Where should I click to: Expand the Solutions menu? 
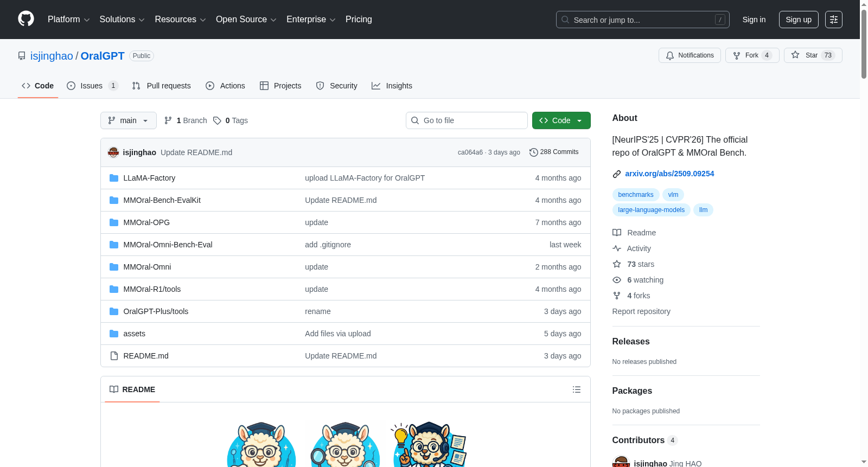122,20
